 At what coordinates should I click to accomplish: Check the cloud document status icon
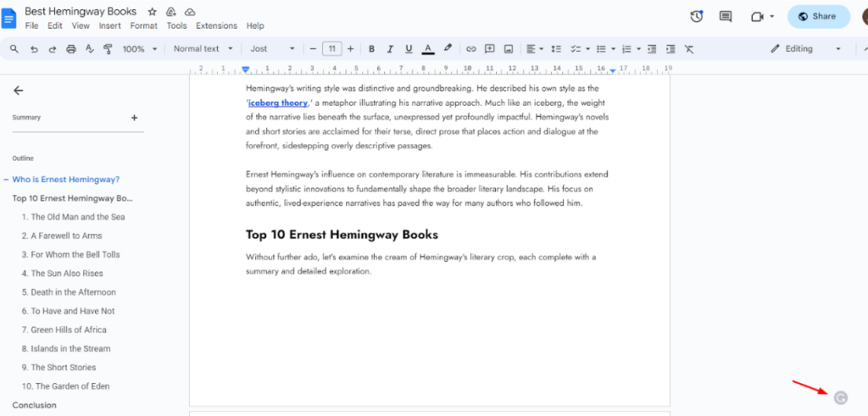click(190, 12)
